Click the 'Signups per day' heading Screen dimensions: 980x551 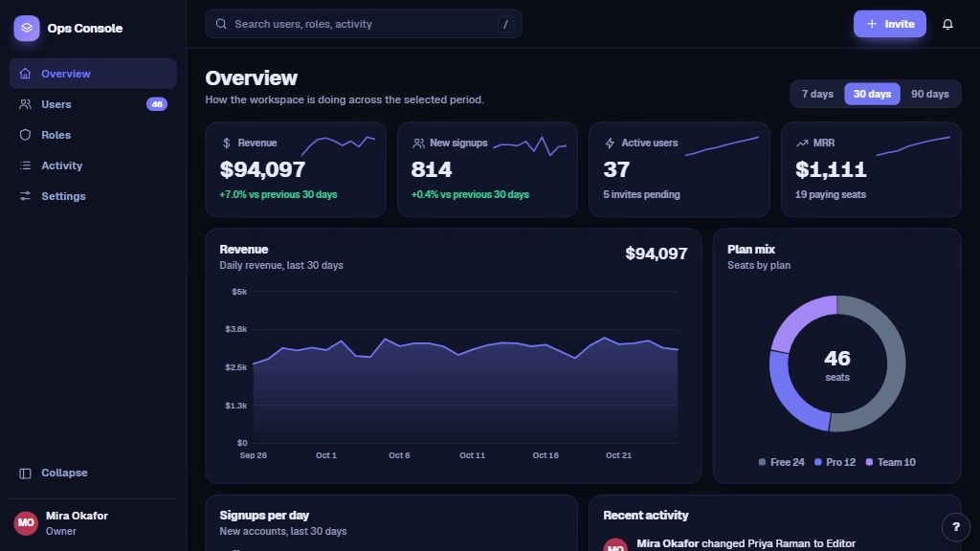click(x=264, y=516)
